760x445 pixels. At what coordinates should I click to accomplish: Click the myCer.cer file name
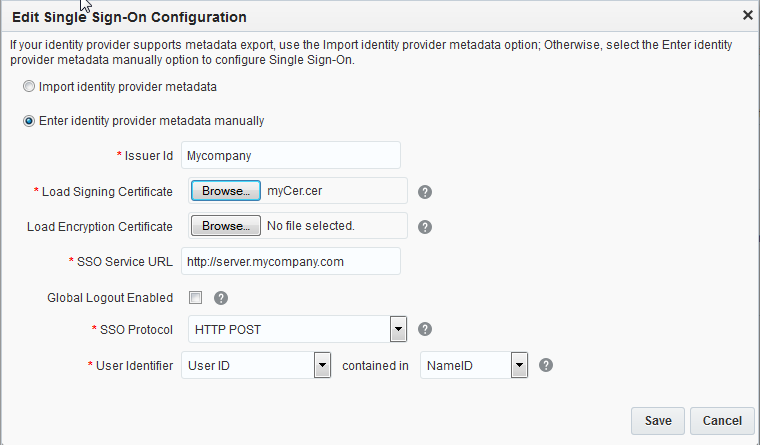click(x=295, y=191)
